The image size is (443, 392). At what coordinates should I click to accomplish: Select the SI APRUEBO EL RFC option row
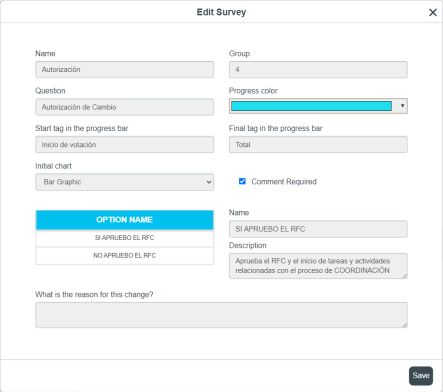124,238
